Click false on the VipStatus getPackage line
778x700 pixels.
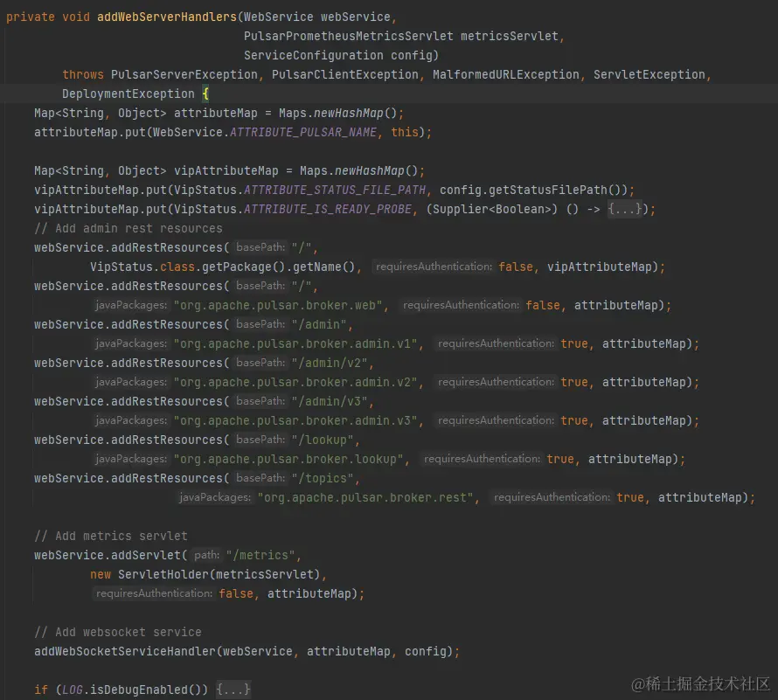tap(516, 267)
